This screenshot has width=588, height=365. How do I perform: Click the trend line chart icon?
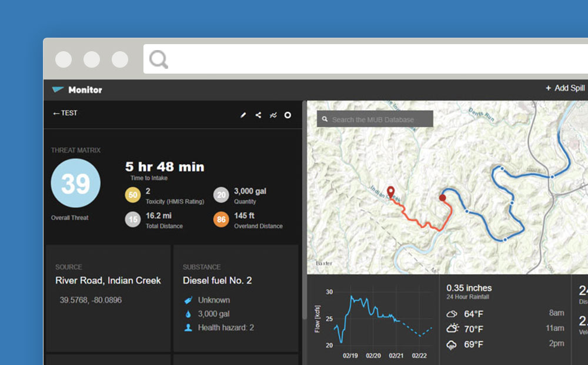point(273,115)
